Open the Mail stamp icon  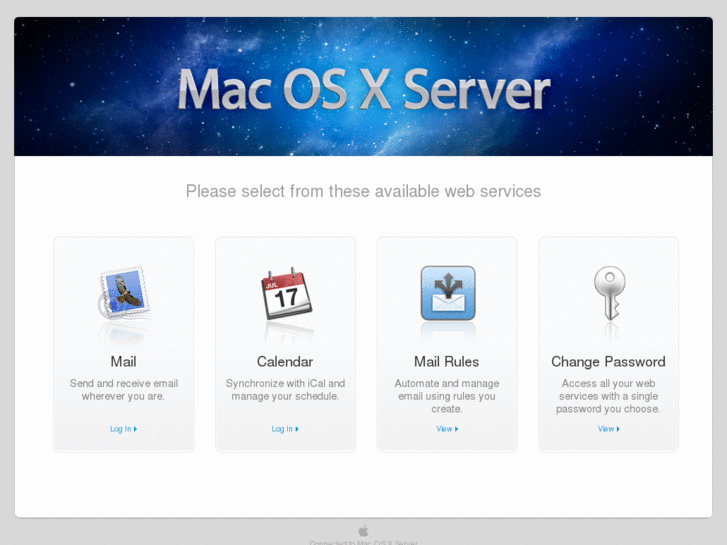pos(124,293)
